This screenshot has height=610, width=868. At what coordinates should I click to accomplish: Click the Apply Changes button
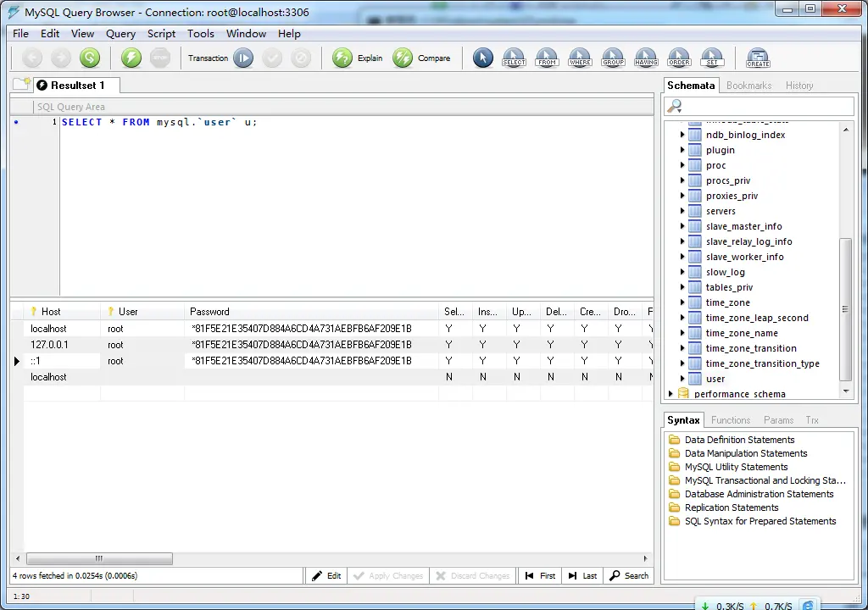388,575
